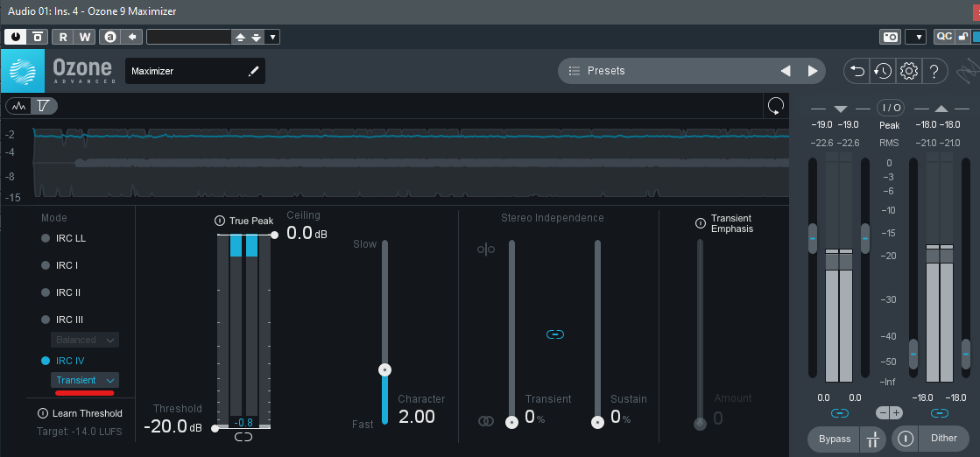Click the QC quick controls button

944,36
